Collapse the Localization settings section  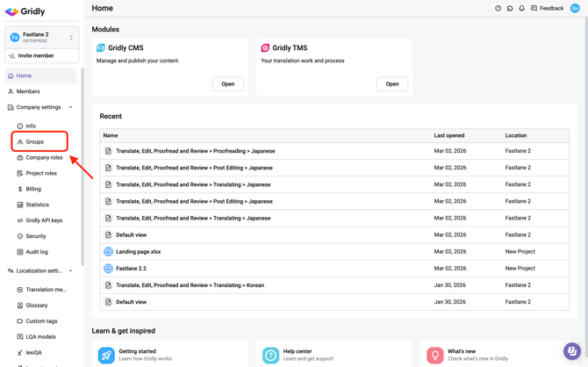(x=70, y=271)
